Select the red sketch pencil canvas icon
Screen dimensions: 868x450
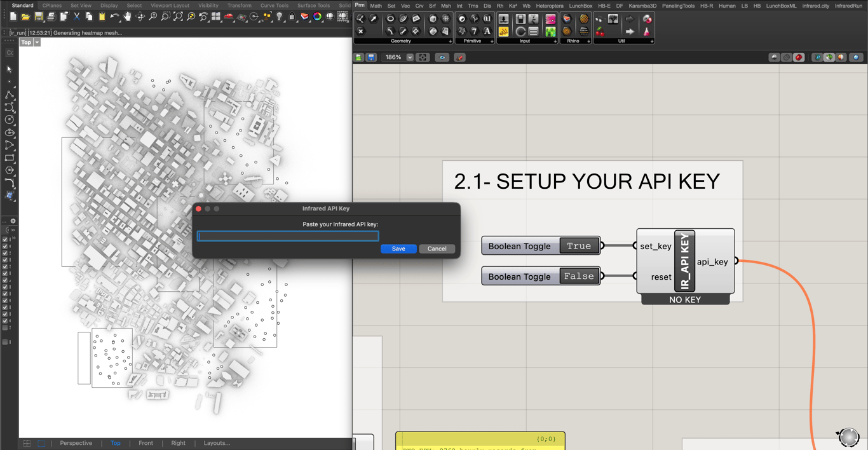pyautogui.click(x=460, y=57)
